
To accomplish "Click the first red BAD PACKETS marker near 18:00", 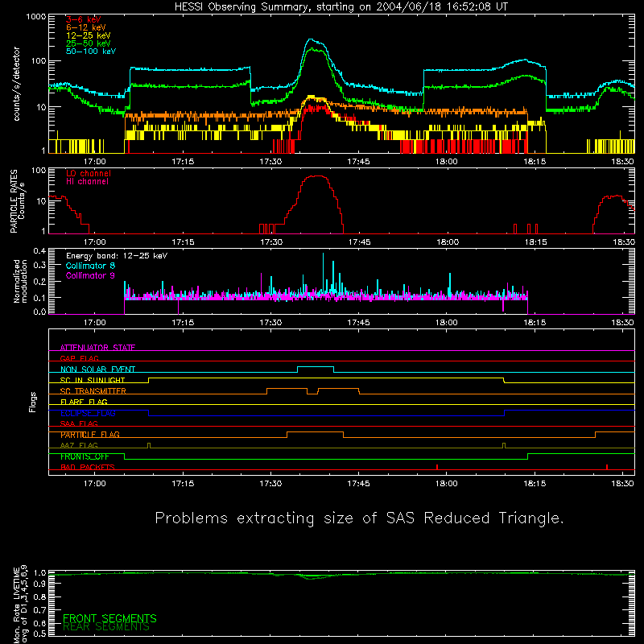I will 437,467.
